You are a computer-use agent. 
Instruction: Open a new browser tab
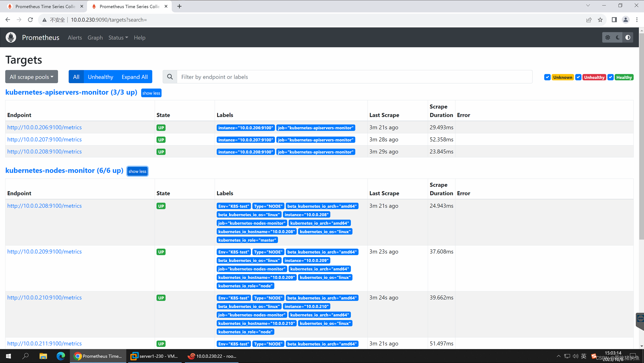tap(179, 6)
